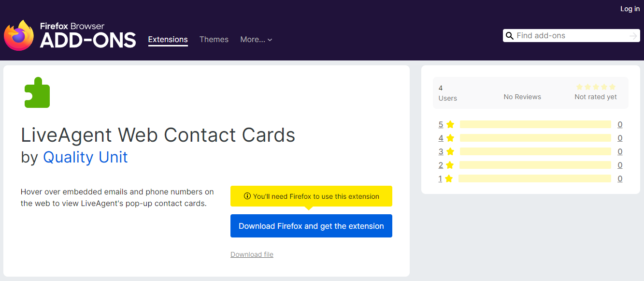Image resolution: width=644 pixels, height=281 pixels.
Task: Click the info icon in the yellow notice
Action: tap(247, 196)
